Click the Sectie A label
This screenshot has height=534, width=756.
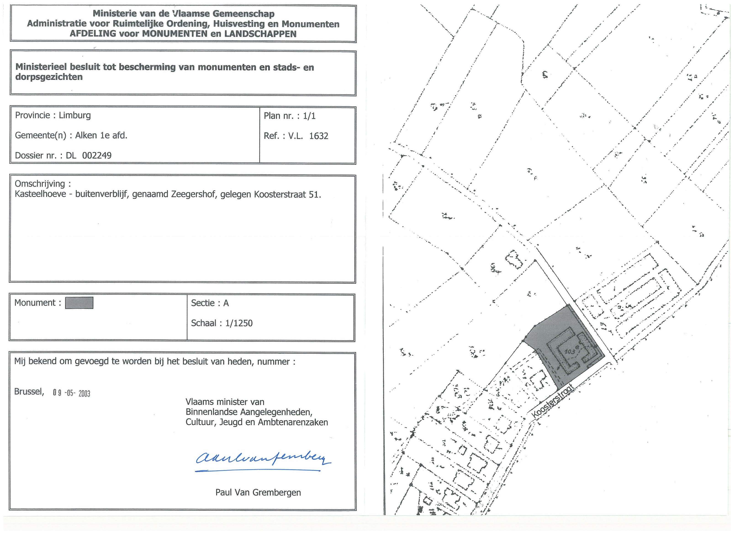click(x=210, y=303)
